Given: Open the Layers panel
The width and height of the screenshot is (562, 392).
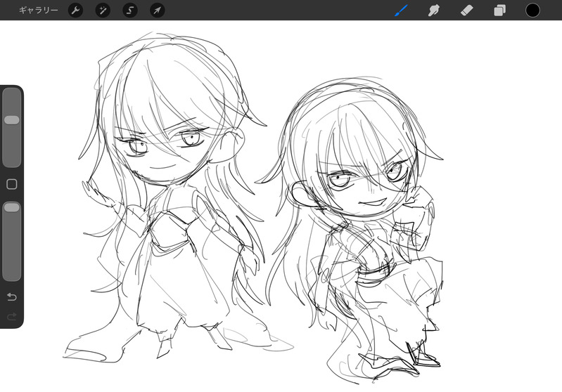Looking at the screenshot, I should pyautogui.click(x=499, y=11).
